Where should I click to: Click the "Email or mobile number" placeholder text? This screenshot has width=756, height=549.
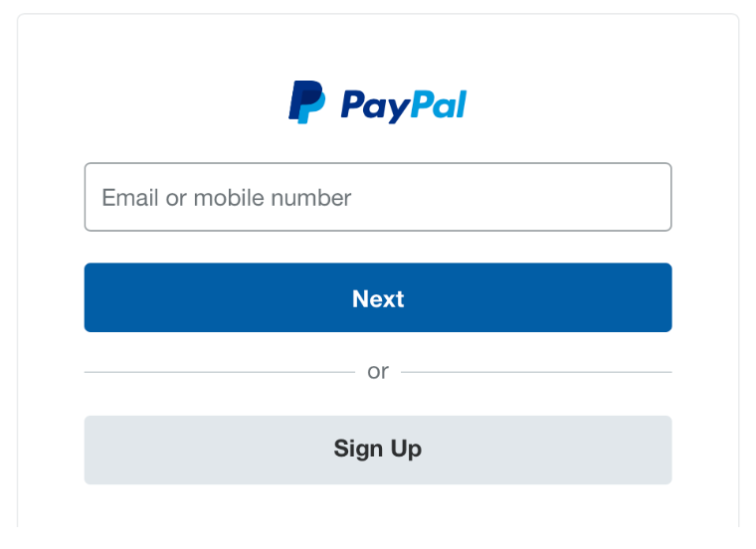227,198
